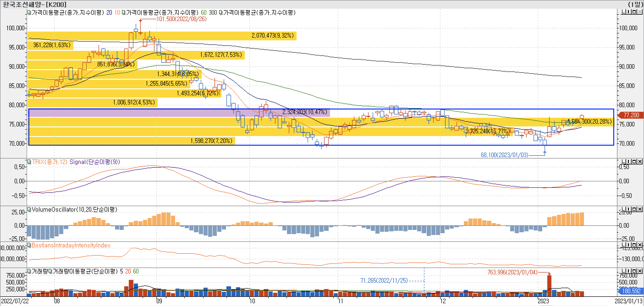The width and height of the screenshot is (644, 306).
Task: Click 'I' button on BostiansIntradayIntensityIndex panel
Action: pos(628,245)
